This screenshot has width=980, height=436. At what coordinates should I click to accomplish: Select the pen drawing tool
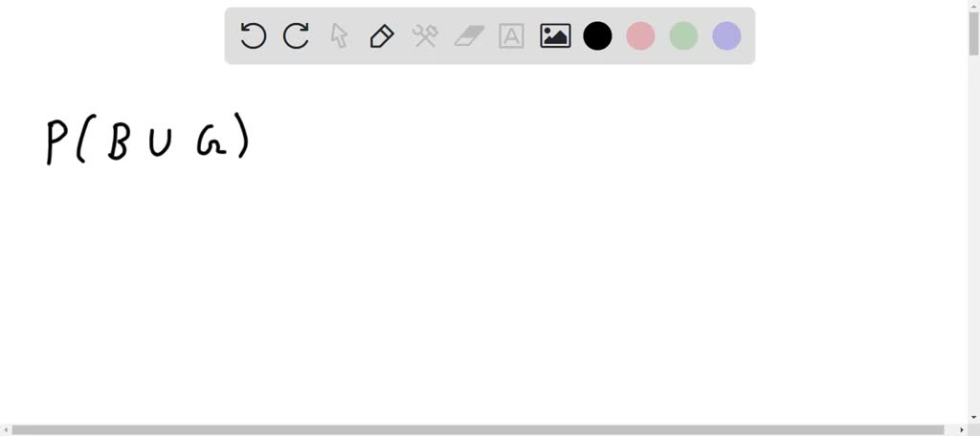point(382,35)
